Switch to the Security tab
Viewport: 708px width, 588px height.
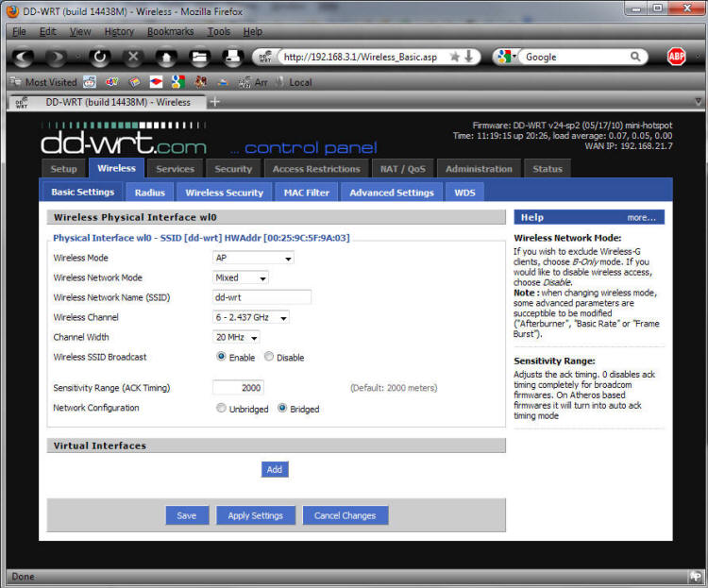pos(233,169)
